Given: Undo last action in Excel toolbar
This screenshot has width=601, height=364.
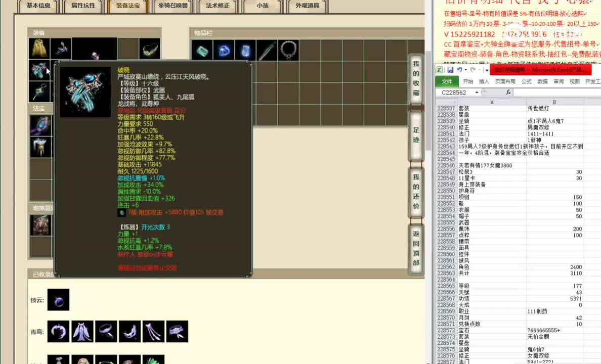Looking at the screenshot, I should [x=459, y=70].
